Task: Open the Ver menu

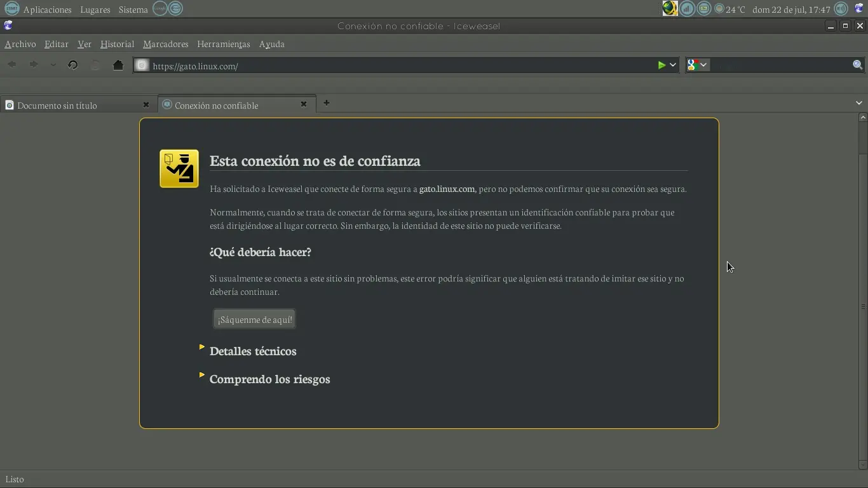Action: click(x=85, y=44)
